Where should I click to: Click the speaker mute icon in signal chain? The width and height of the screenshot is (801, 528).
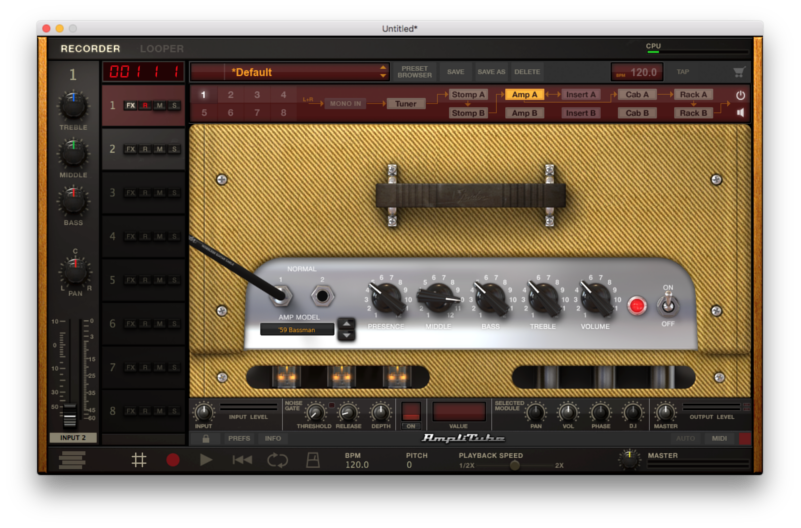coord(740,112)
